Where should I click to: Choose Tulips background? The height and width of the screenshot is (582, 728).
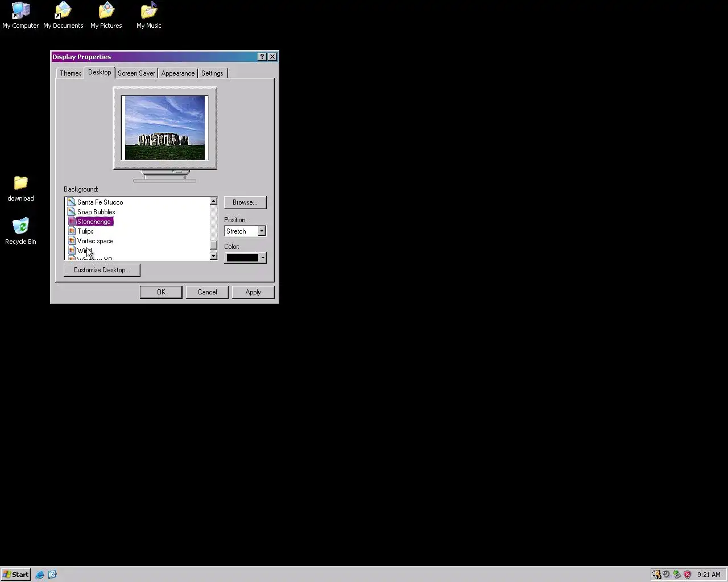(85, 231)
